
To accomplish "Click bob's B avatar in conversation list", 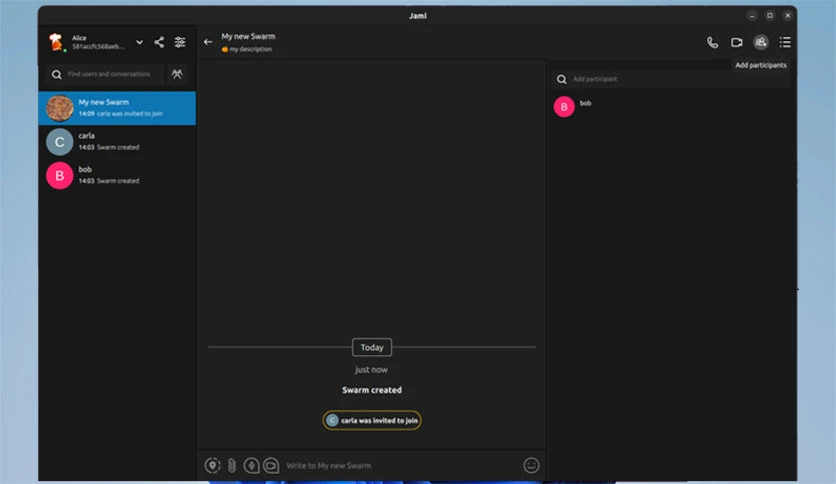I will click(60, 175).
